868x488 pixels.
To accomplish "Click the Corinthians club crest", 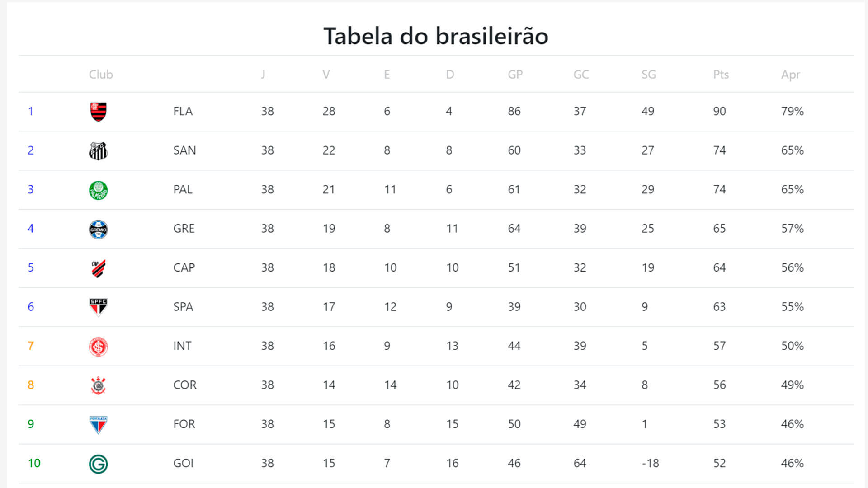I will pos(98,385).
